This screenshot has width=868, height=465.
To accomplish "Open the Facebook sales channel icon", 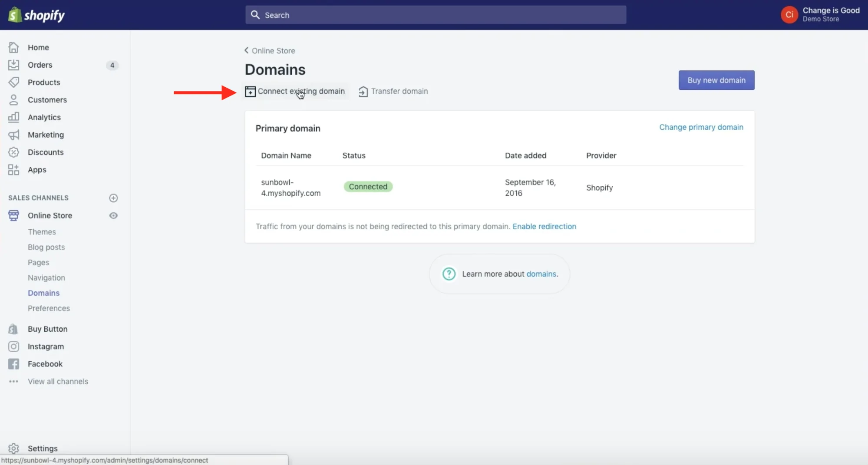I will coord(13,364).
